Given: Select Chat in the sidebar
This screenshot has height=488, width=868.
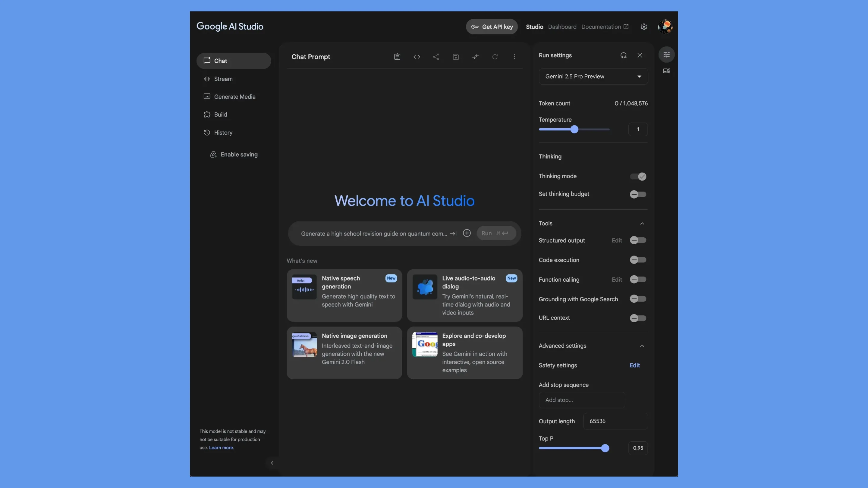Looking at the screenshot, I should click(234, 61).
